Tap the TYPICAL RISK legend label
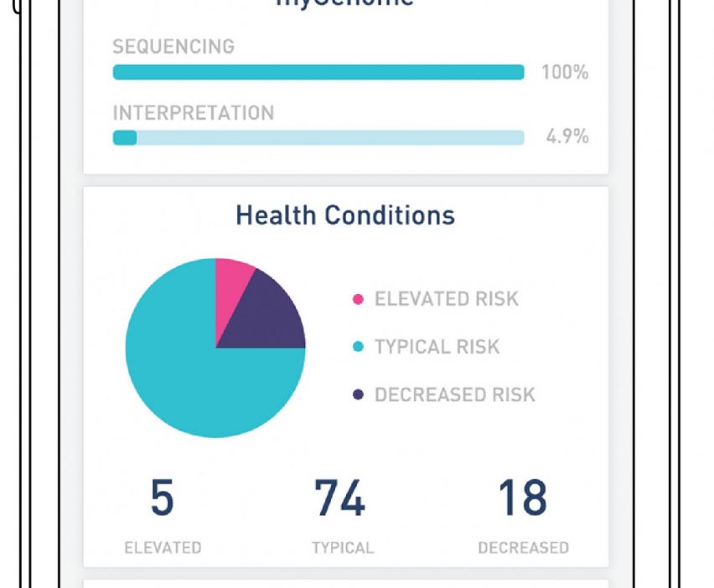 [x=437, y=347]
